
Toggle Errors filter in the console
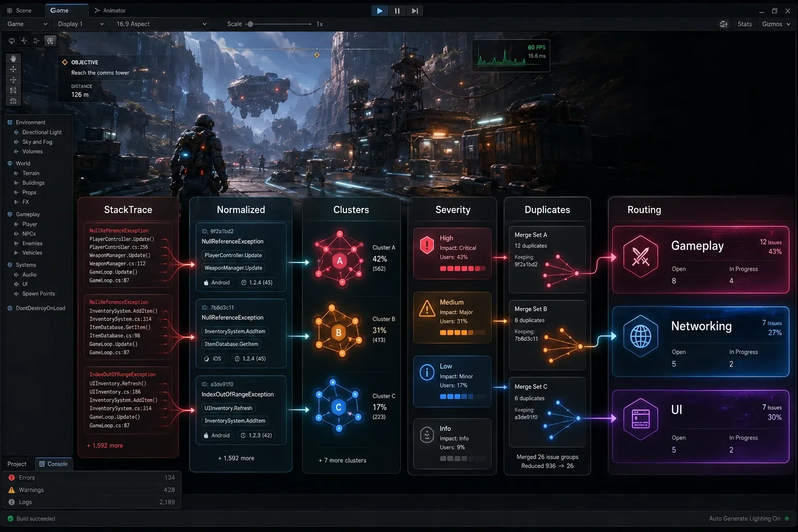[91, 477]
